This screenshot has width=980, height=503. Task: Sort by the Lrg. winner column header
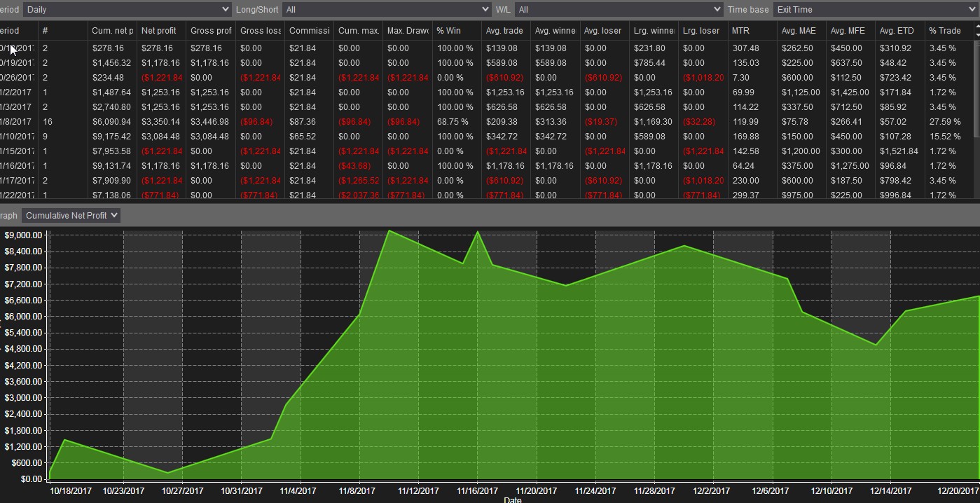coord(653,31)
